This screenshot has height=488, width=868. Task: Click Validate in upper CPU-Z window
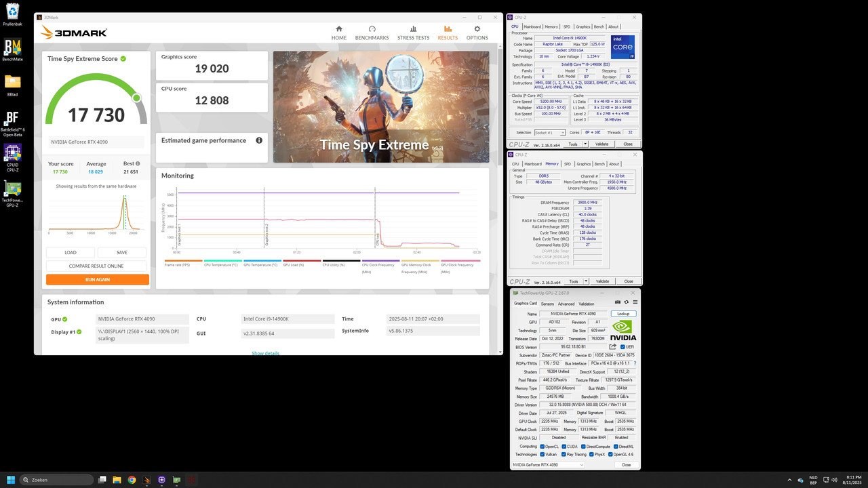pos(601,144)
